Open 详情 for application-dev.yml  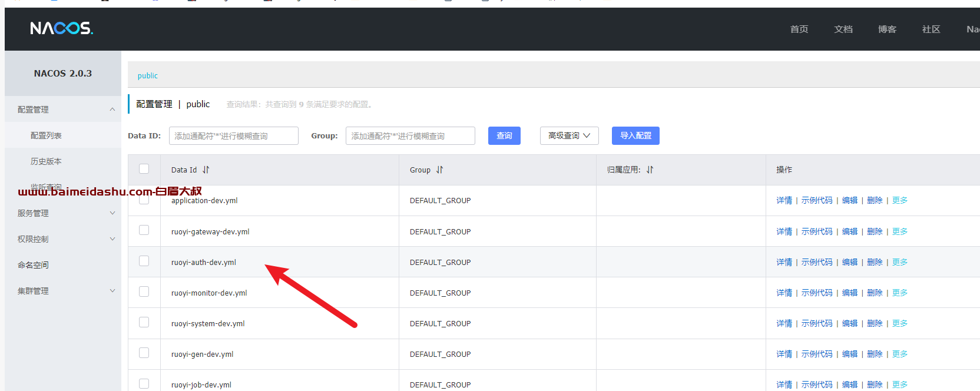click(x=784, y=200)
